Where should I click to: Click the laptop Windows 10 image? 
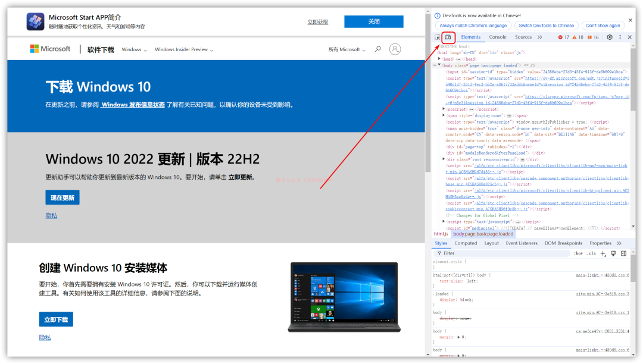point(344,297)
